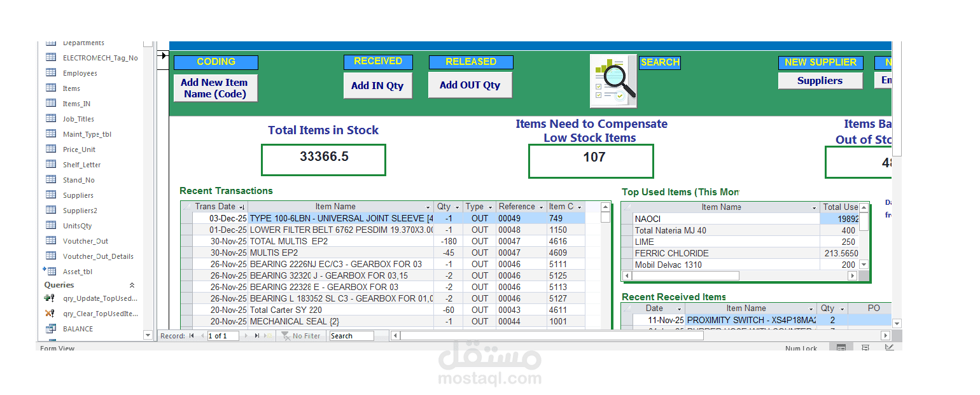Open the Voutcher_Out table icon

click(x=51, y=240)
